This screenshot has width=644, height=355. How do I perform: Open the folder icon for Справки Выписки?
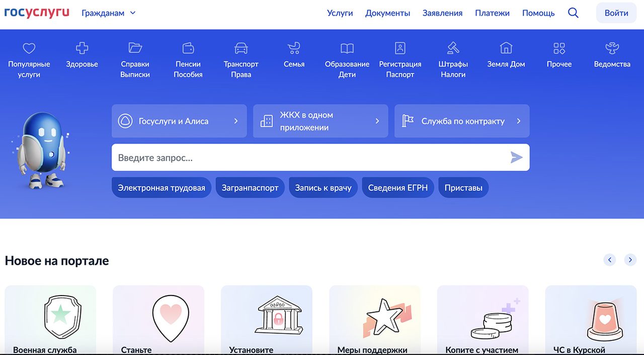tap(135, 48)
